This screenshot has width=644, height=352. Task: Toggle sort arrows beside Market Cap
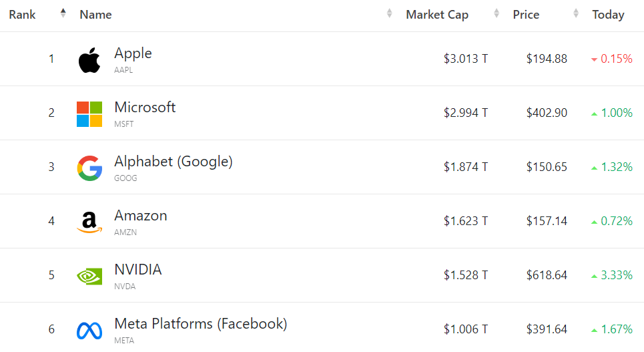click(497, 13)
